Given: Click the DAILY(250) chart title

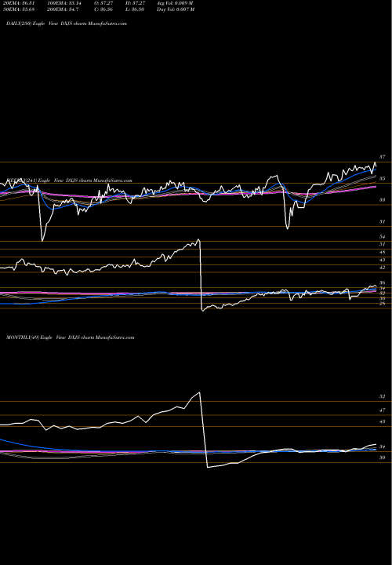Looking at the screenshot, I should pos(67,24).
